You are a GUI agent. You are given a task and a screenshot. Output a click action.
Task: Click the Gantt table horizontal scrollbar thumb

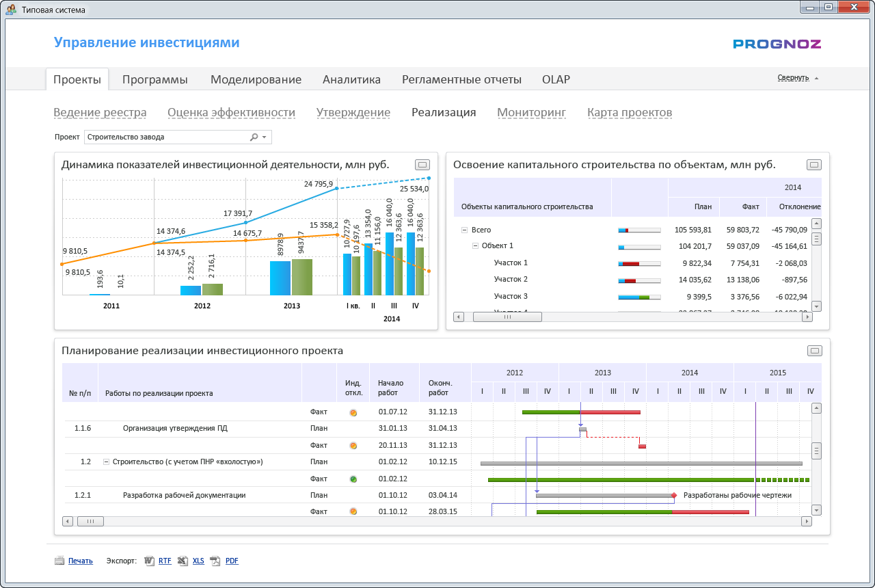tap(89, 522)
